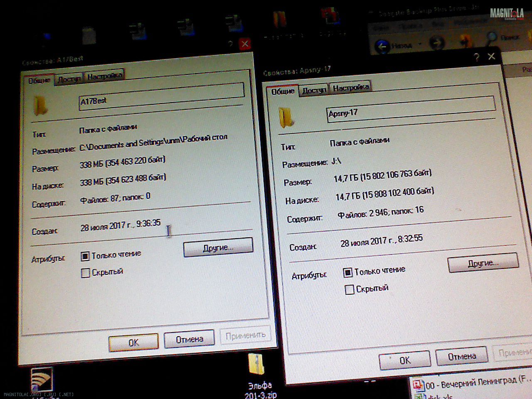Click the Назад button in Explorer window

point(394,45)
